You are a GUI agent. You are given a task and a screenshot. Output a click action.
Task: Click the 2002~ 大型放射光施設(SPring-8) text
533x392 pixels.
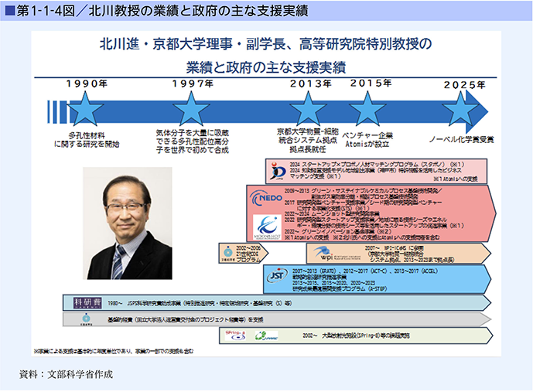pyautogui.click(x=356, y=336)
